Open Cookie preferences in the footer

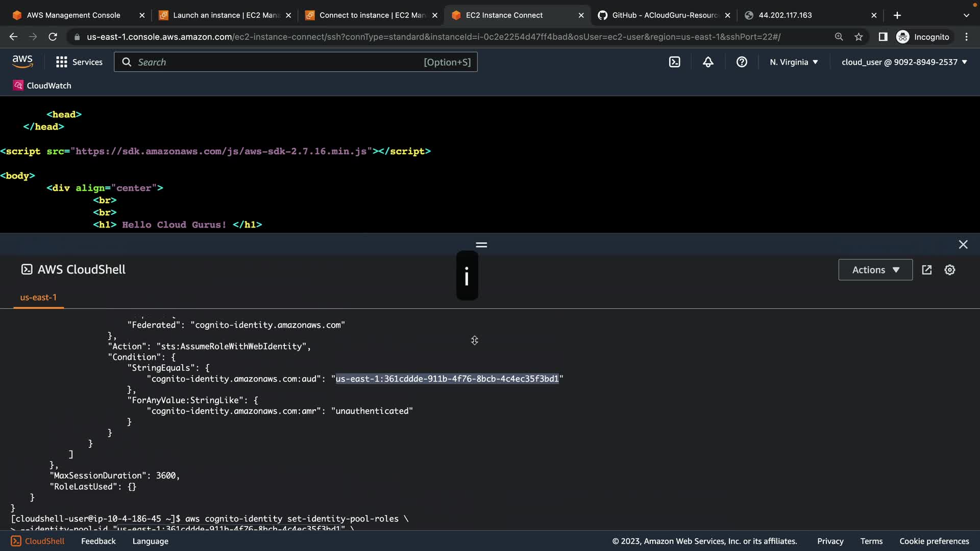pos(934,541)
